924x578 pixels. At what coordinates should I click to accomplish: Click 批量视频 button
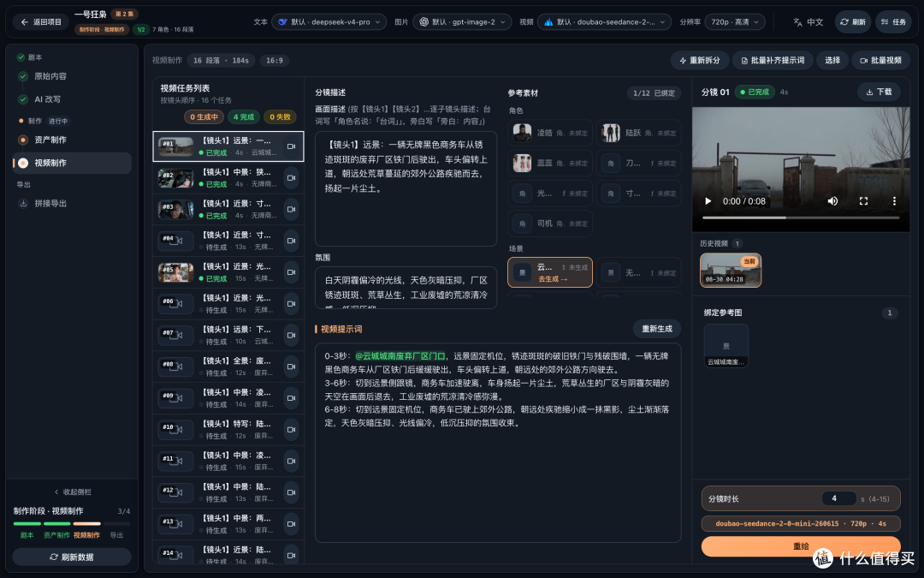coord(880,60)
